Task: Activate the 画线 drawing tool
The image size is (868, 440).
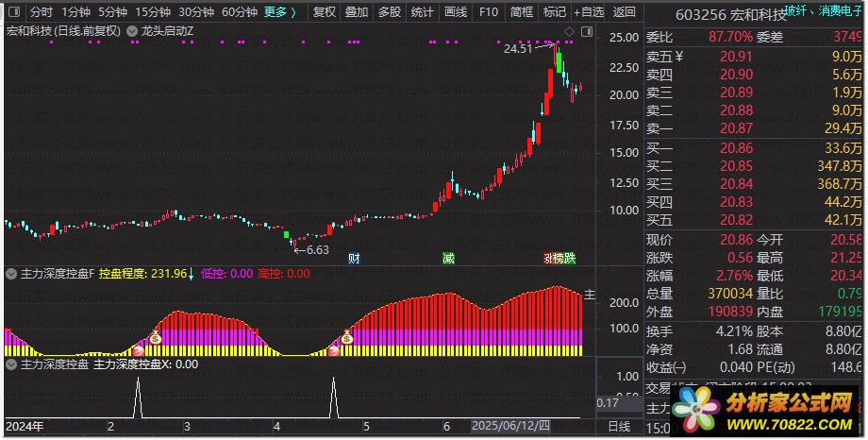Action: pyautogui.click(x=456, y=11)
